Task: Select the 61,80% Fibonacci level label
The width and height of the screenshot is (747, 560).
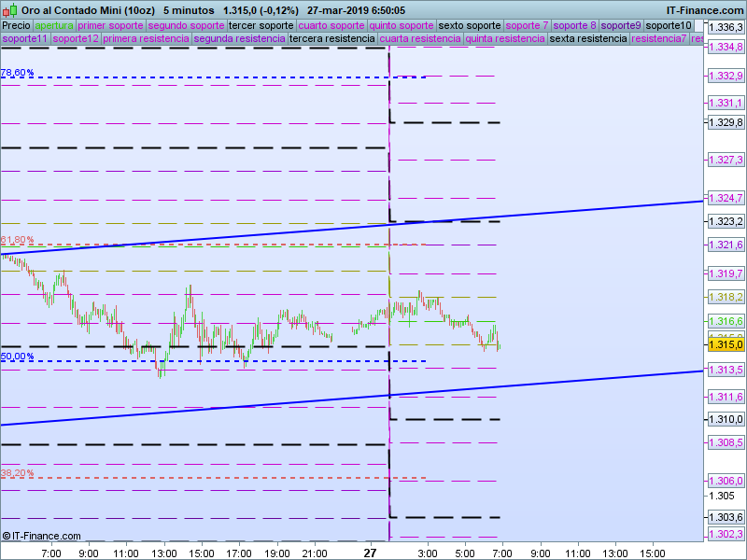Action: coord(17,240)
